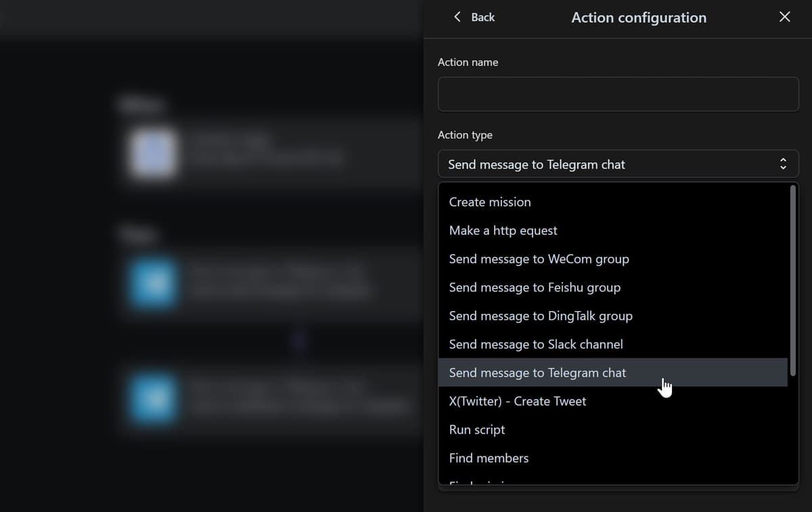
Task: Select Create mission from the list
Action: (x=490, y=202)
